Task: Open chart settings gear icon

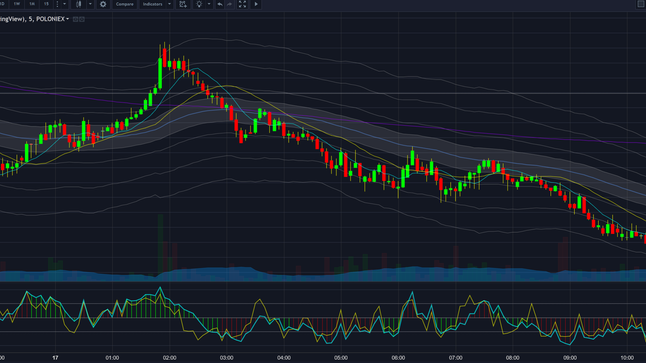Action: (x=103, y=4)
